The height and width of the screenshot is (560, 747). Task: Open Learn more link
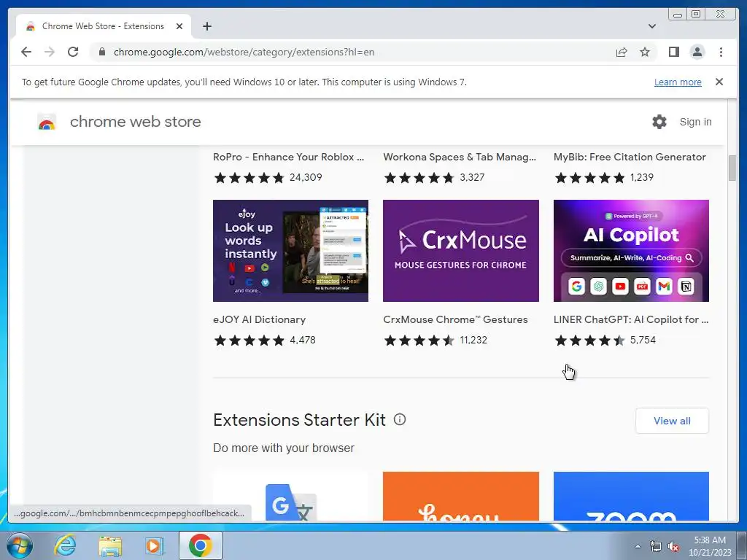click(678, 82)
